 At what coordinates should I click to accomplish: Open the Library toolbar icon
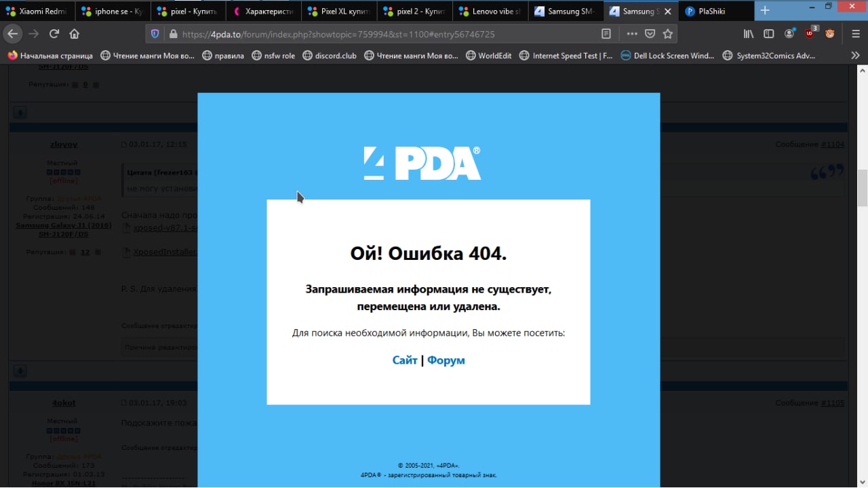point(749,34)
